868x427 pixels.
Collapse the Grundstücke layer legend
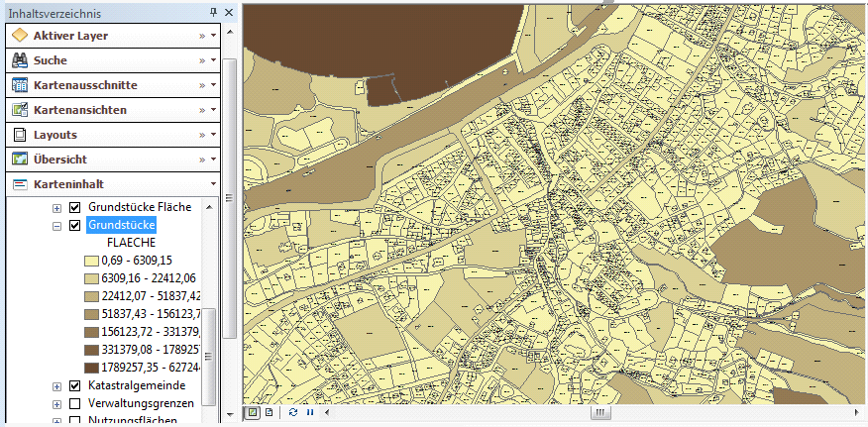56,226
